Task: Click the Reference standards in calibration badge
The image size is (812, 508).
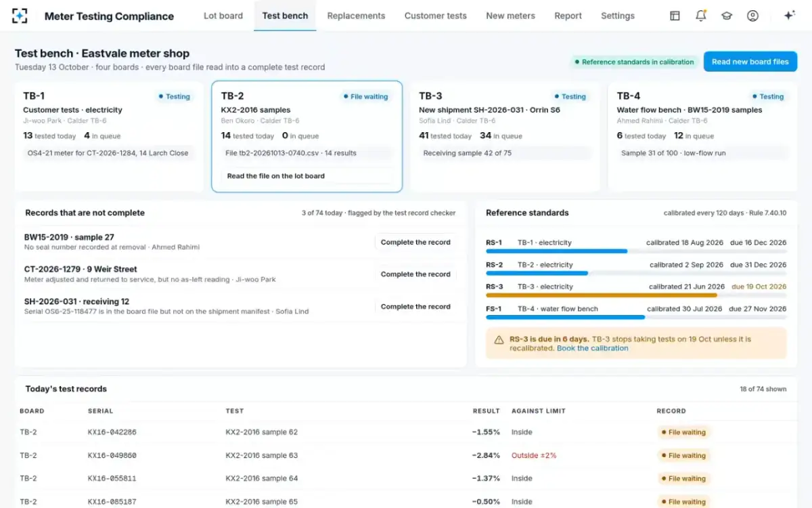Action: [x=634, y=62]
